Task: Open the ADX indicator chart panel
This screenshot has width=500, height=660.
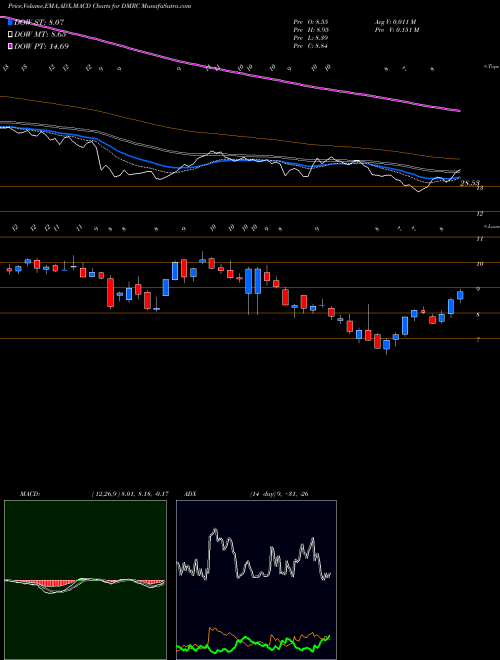Action: coord(256,580)
